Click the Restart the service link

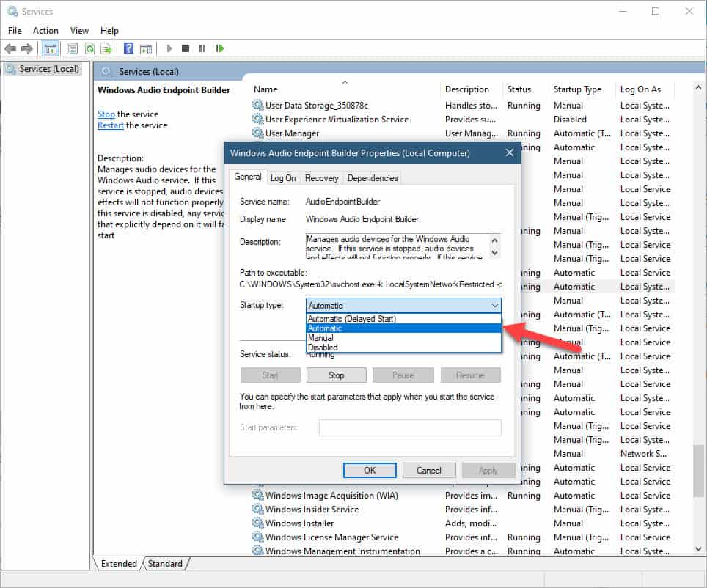click(x=110, y=125)
